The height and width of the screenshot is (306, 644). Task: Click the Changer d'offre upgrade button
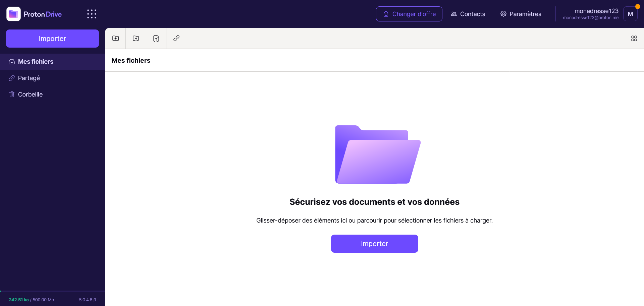coord(409,14)
